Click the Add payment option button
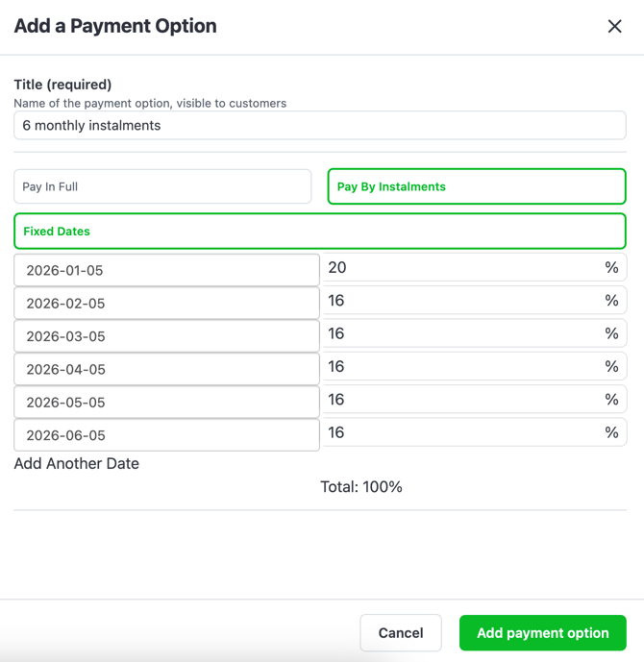The height and width of the screenshot is (662, 644). [x=542, y=633]
